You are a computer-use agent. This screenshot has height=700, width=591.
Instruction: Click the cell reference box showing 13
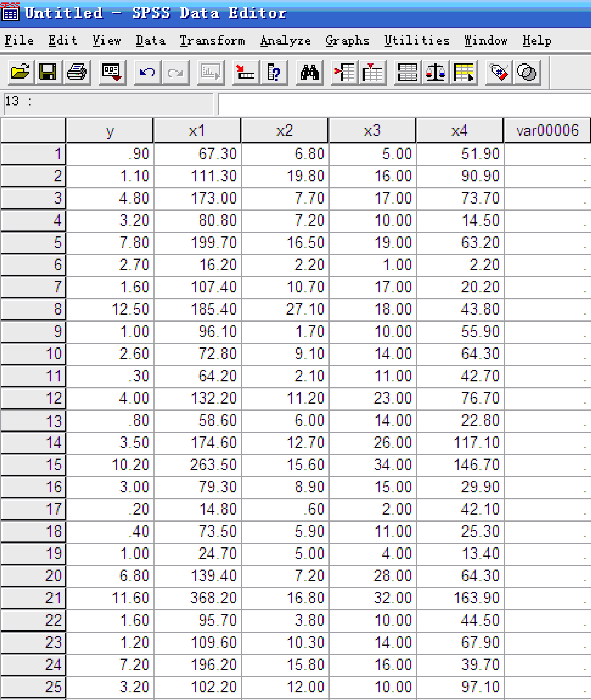point(109,104)
